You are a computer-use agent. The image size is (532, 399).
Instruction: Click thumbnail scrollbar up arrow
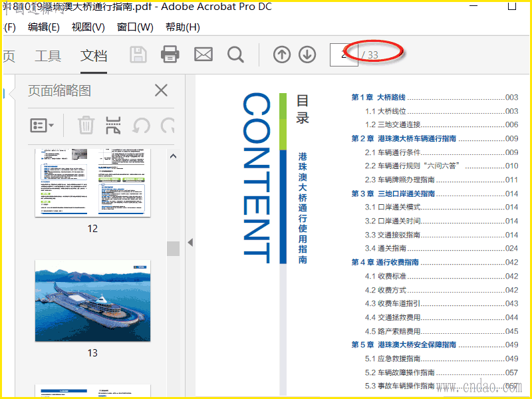pyautogui.click(x=173, y=156)
